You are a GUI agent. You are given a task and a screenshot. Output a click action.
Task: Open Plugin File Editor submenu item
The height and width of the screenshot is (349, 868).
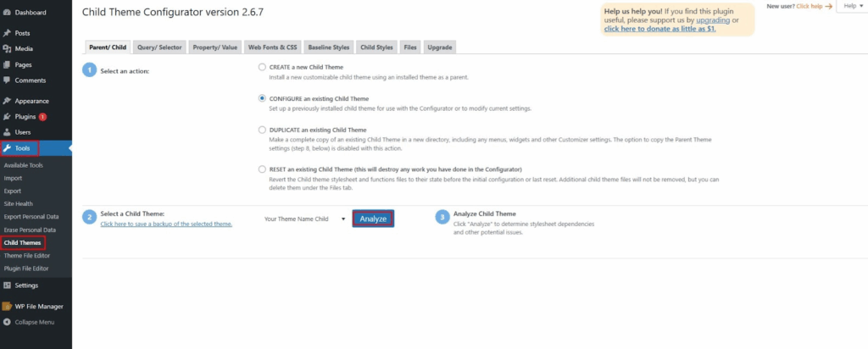tap(26, 269)
